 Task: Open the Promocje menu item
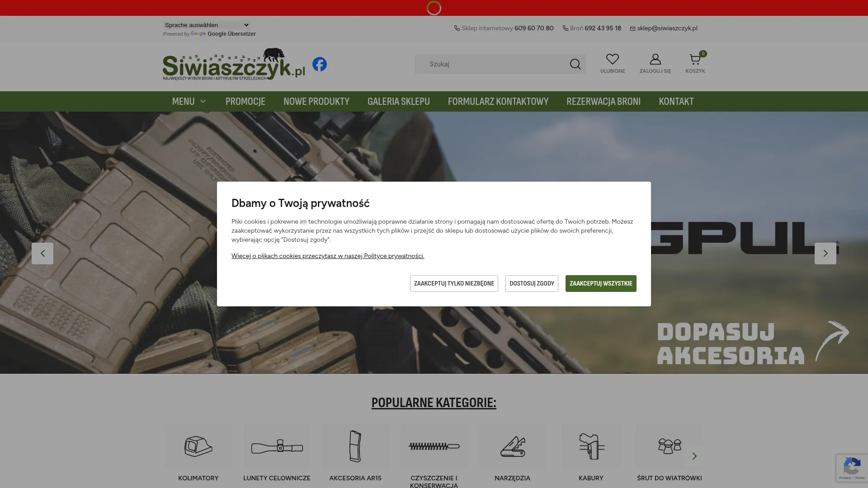click(245, 102)
